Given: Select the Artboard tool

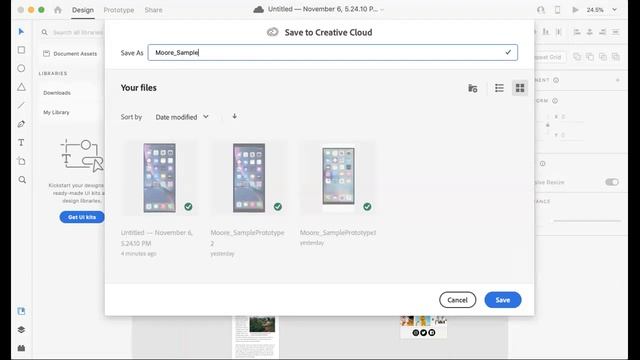Looking at the screenshot, I should pyautogui.click(x=22, y=161).
